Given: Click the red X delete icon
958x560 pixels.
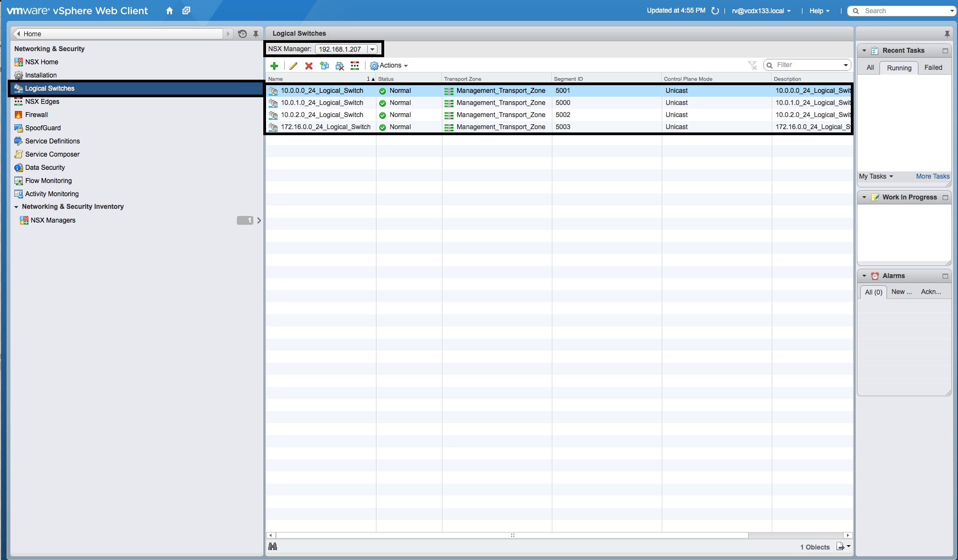Looking at the screenshot, I should [309, 66].
